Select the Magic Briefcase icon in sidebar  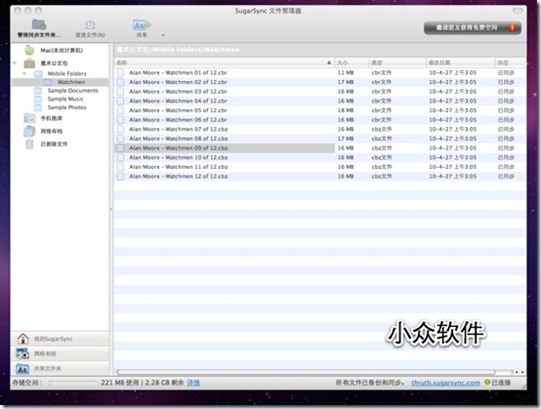pyautogui.click(x=29, y=63)
